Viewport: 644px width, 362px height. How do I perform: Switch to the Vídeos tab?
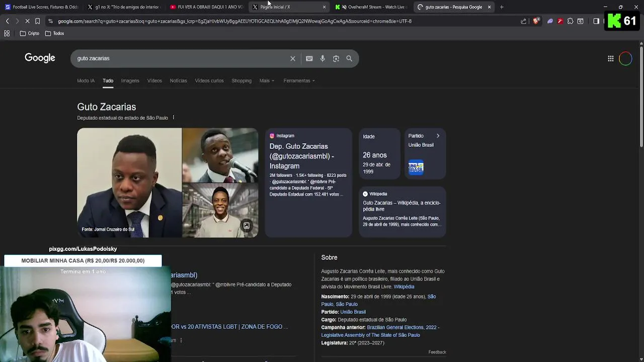pos(154,80)
